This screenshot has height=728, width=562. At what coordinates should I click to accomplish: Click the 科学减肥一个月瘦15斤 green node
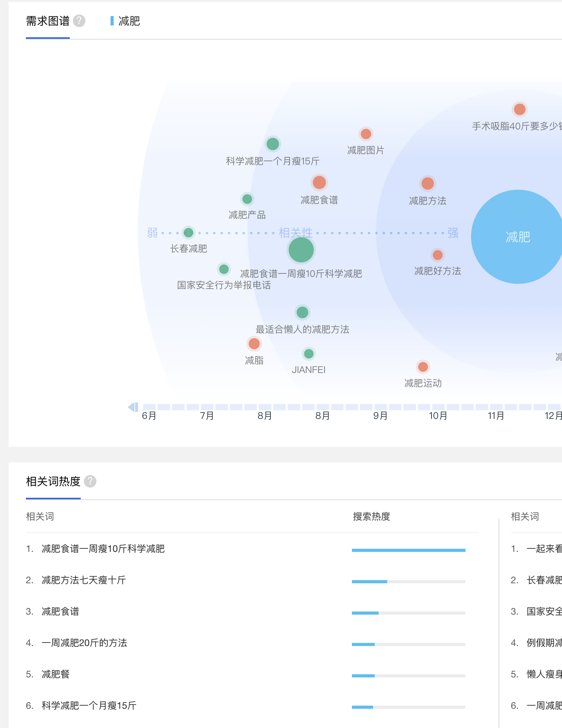click(x=273, y=144)
